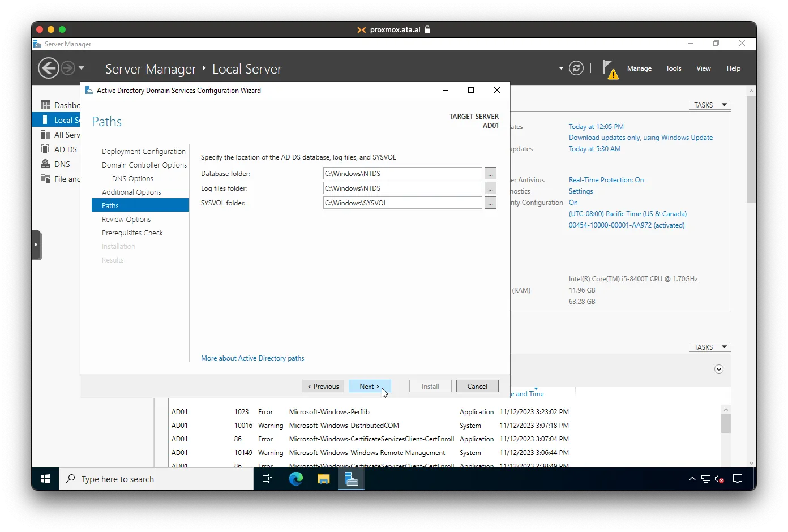Open the Pacific Time zone link
Screen dimensions: 788x532
628,214
